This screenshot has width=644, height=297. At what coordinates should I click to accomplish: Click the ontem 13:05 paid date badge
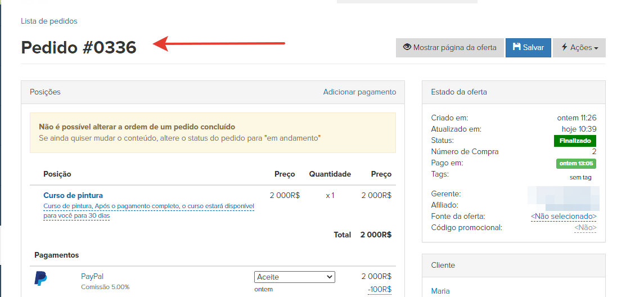(x=576, y=164)
